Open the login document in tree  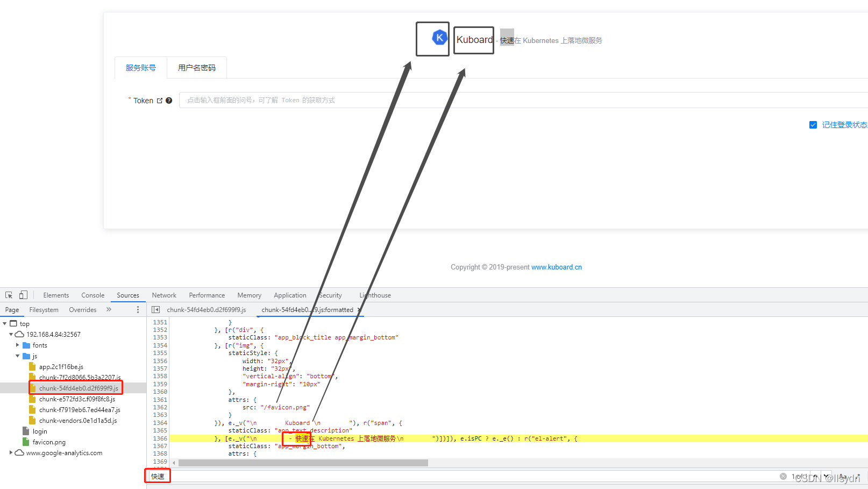tap(40, 431)
